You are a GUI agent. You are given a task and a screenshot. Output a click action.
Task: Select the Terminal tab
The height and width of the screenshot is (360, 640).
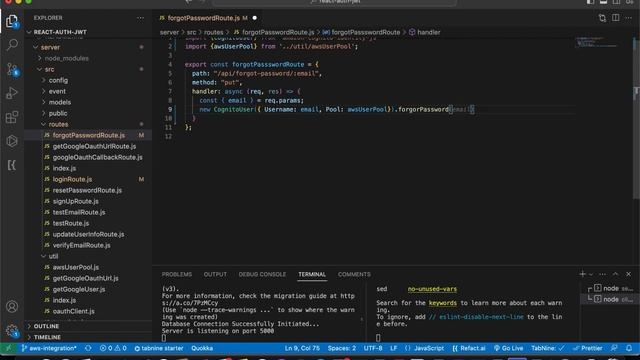[312, 274]
